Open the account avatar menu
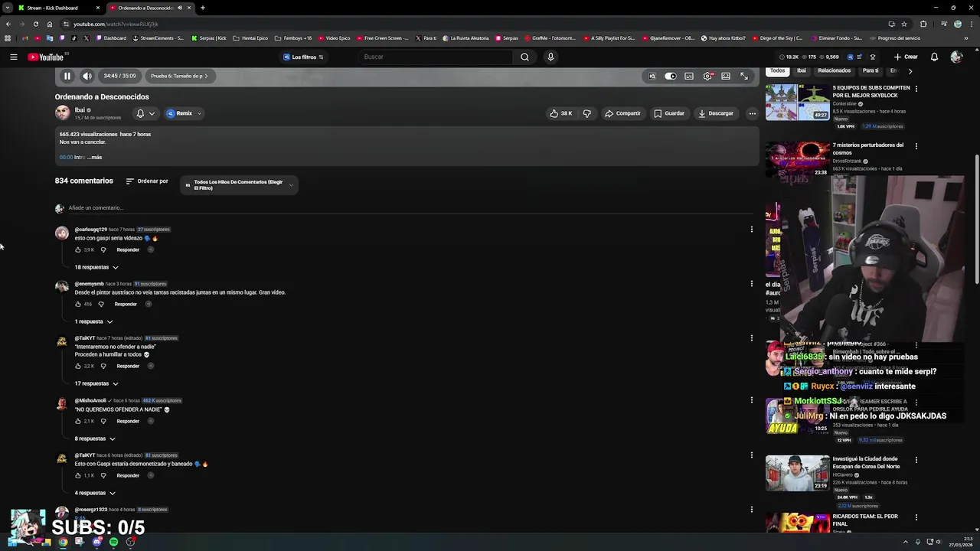Screen dimensions: 980x551 956,57
